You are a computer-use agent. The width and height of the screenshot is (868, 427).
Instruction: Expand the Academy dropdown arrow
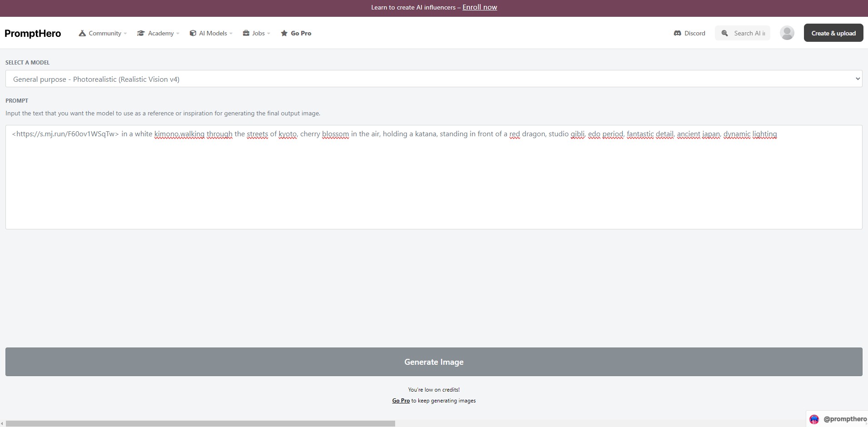coord(178,34)
